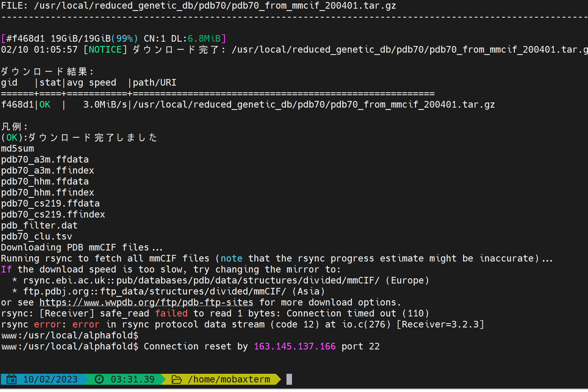This screenshot has width=588, height=392.
Task: Click the open folder icon before /home/mobaxterm
Action: (177, 379)
